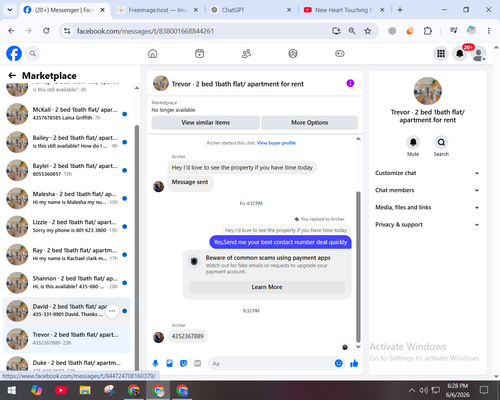Expand the Chat members section
The height and width of the screenshot is (400, 500).
pyautogui.click(x=427, y=190)
